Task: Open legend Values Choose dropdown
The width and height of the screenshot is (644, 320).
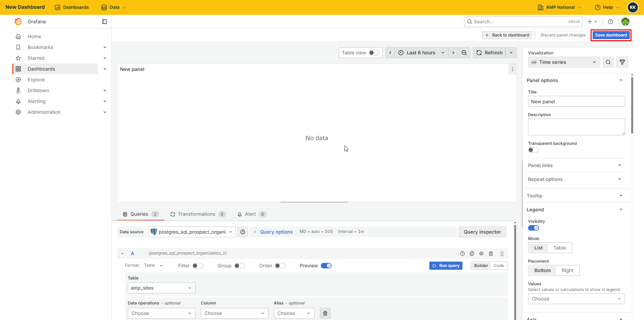Action: pyautogui.click(x=576, y=299)
